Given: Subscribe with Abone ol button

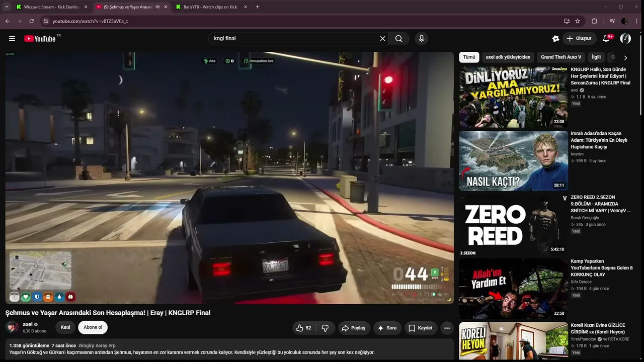Looking at the screenshot, I should pos(93,327).
